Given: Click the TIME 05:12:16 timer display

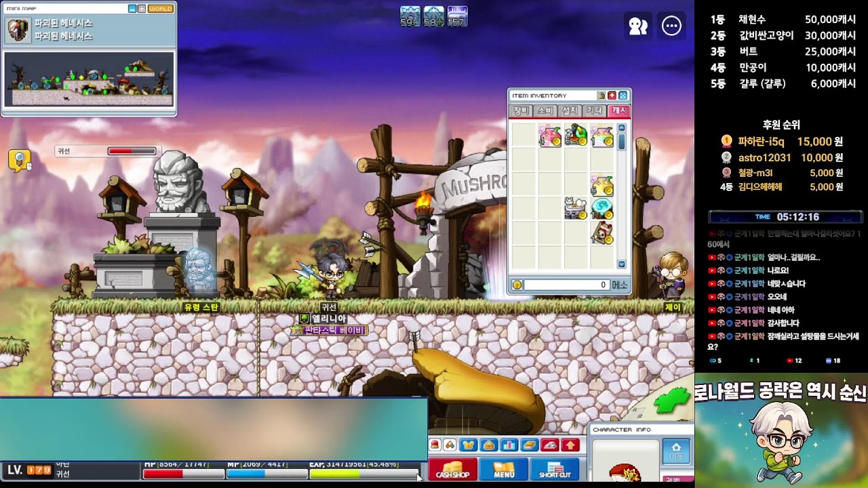Looking at the screenshot, I should point(785,217).
